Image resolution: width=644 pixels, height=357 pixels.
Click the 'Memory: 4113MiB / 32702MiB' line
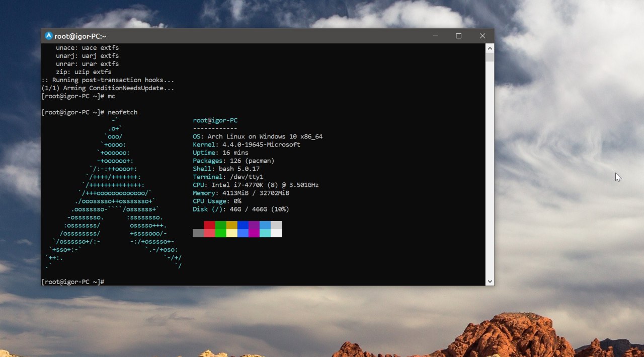(241, 193)
